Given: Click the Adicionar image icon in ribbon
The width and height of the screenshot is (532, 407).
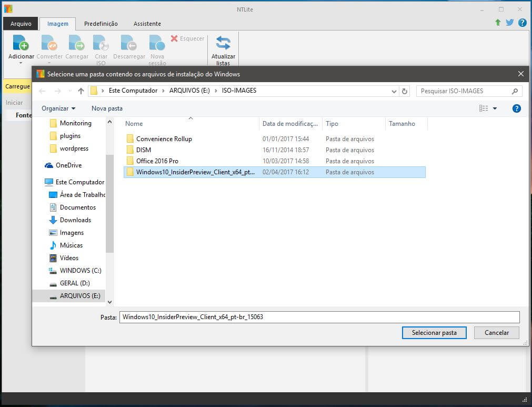Looking at the screenshot, I should coord(21,43).
